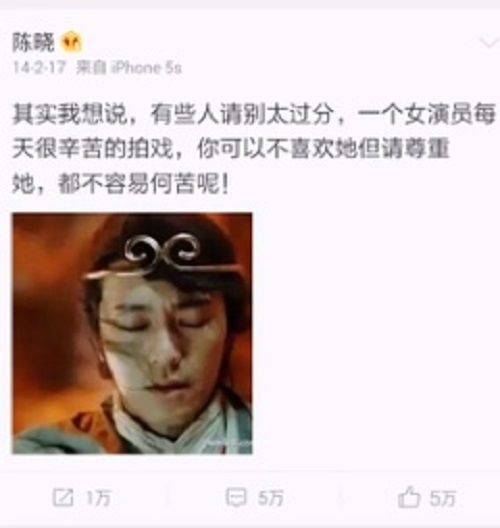Viewport: 500px width, 528px height.
Task: Click blank area right of the photo
Action: (375, 333)
